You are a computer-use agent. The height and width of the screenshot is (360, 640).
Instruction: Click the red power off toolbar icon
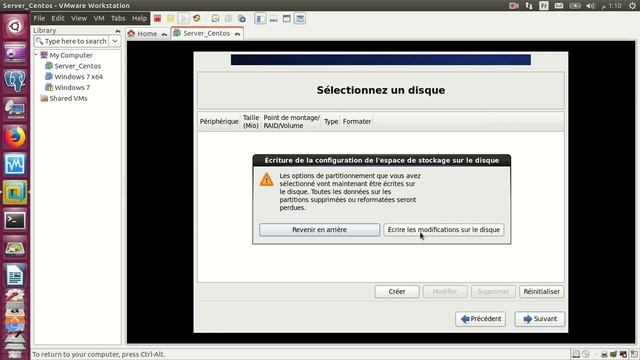(x=158, y=18)
